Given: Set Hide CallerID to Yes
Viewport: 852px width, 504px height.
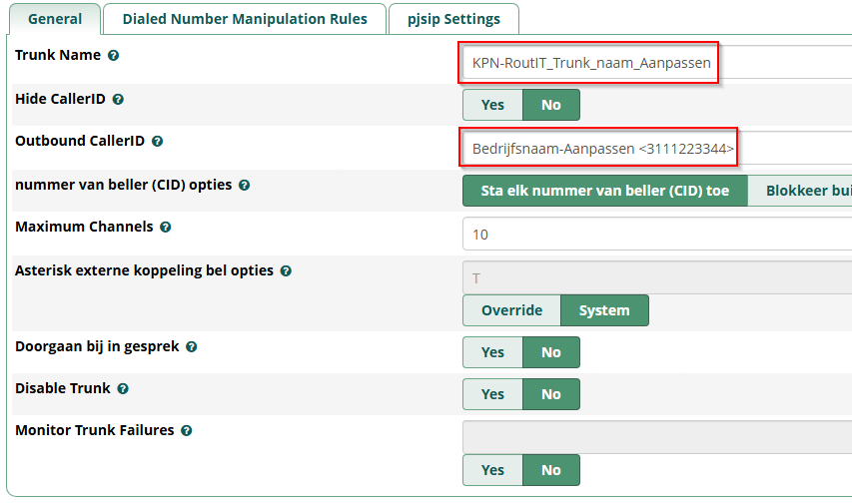Looking at the screenshot, I should 492,105.
